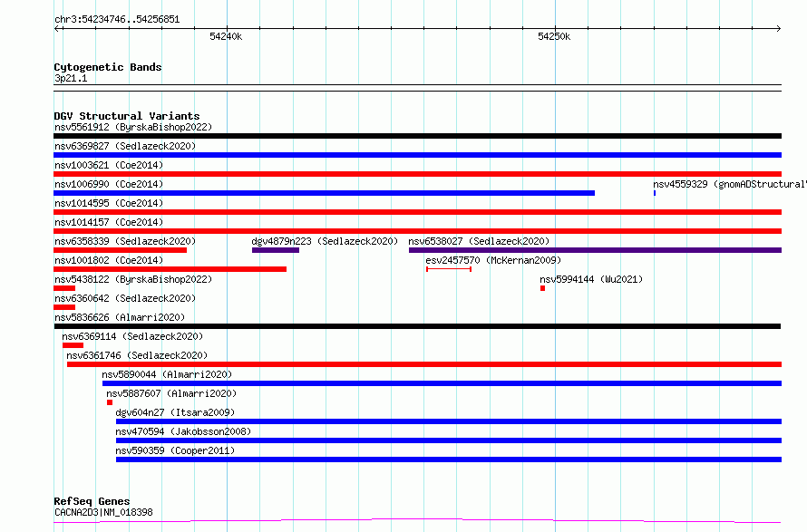Viewport: 807px width, 532px height.
Task: Click the left arrow on the ruler
Action: tap(58, 29)
